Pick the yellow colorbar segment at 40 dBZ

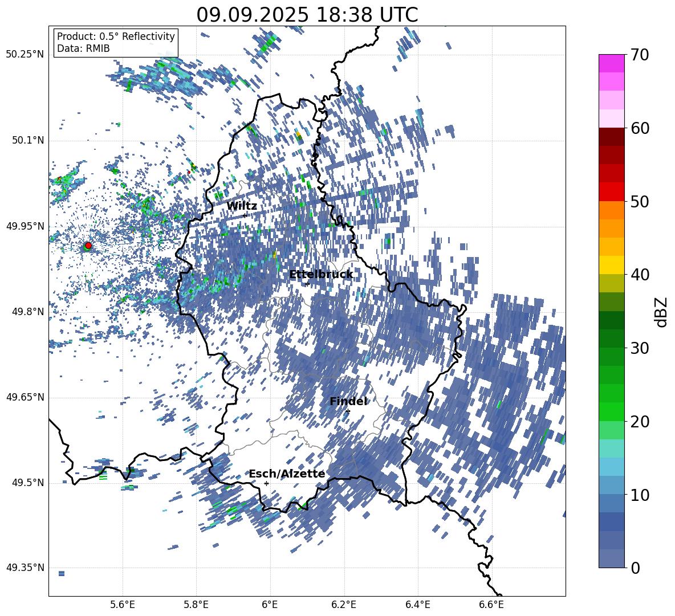[611, 265]
